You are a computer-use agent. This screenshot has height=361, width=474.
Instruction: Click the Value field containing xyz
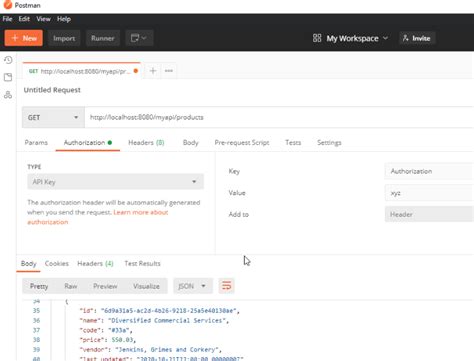(429, 193)
